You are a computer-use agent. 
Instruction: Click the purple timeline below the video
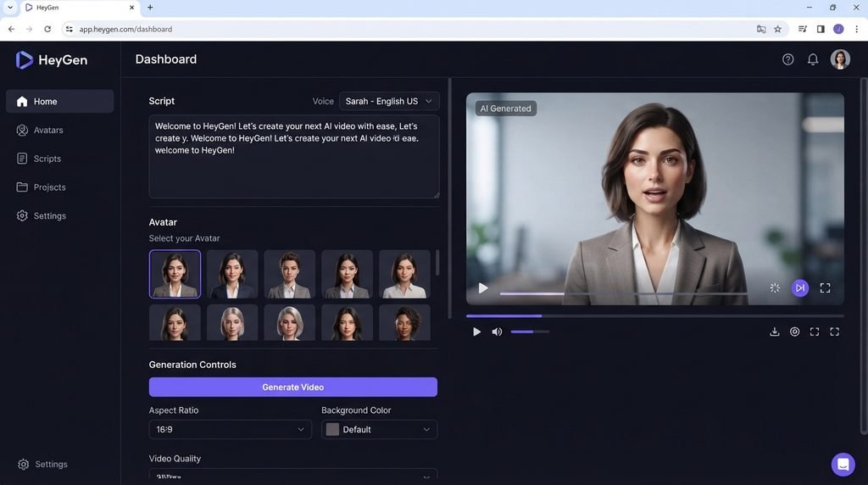[x=655, y=315]
